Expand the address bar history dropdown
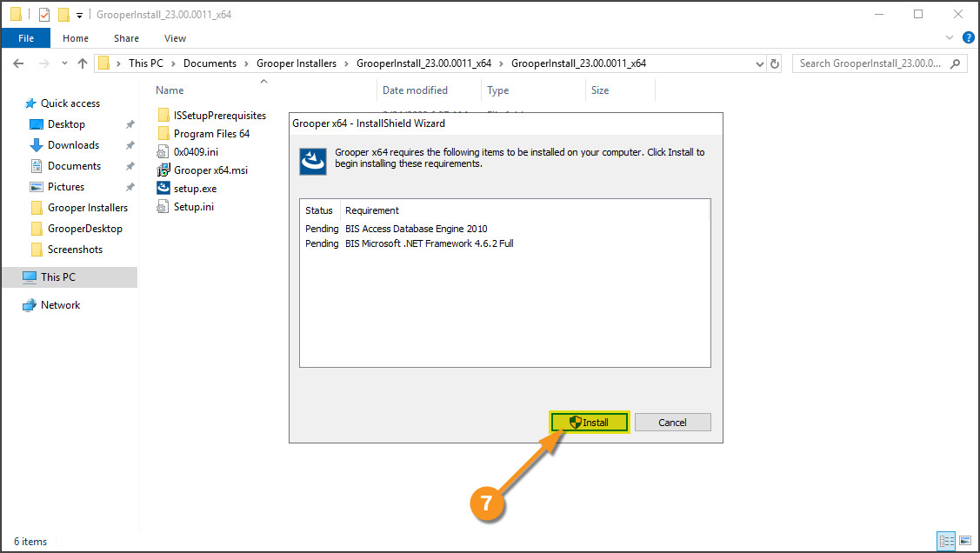Screen dimensions: 980x553 click(759, 63)
